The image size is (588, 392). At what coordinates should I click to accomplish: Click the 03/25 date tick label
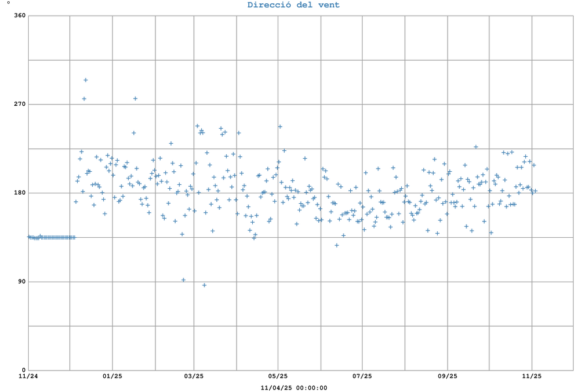[x=194, y=376]
